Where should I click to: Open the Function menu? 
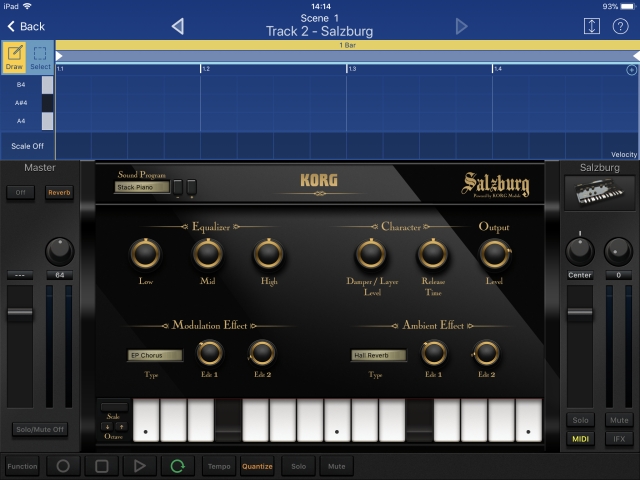pyautogui.click(x=22, y=466)
